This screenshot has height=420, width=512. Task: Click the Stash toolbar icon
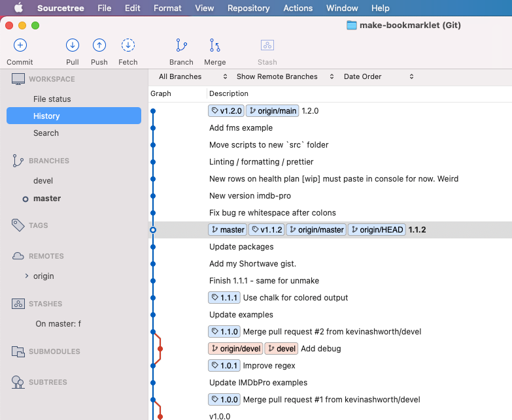pos(267,45)
